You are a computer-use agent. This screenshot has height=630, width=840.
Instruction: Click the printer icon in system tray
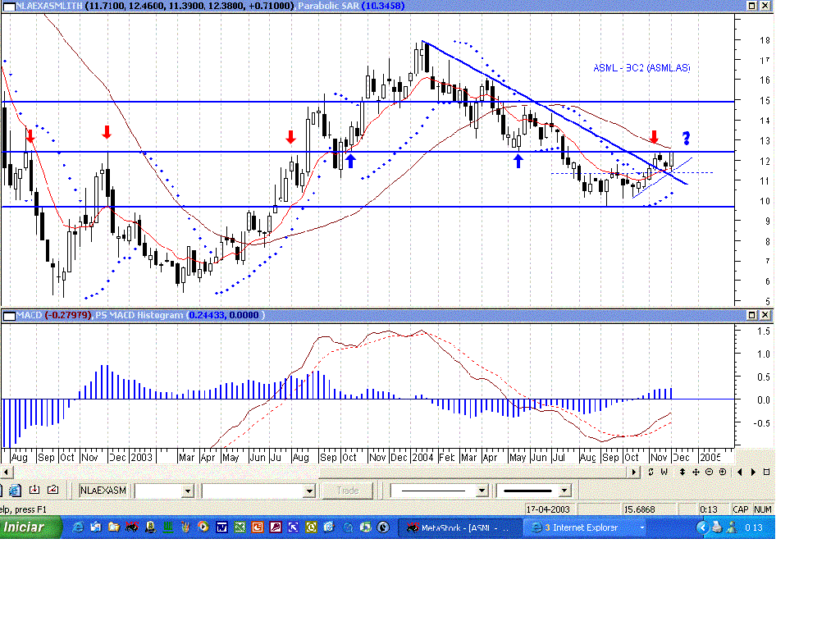pos(717,527)
